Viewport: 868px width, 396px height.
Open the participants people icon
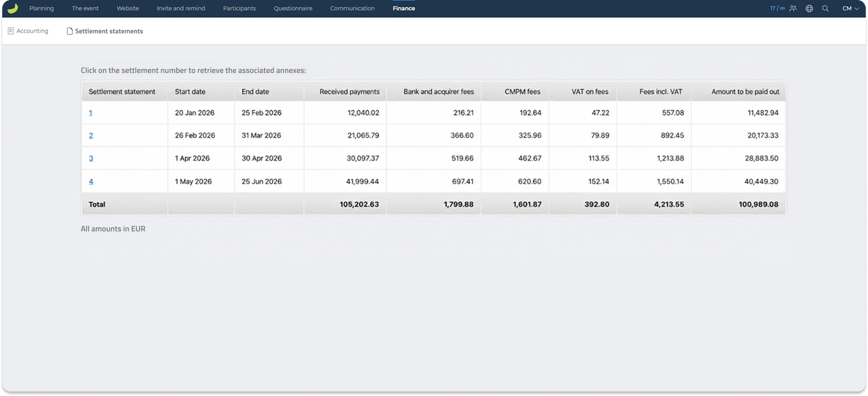click(793, 8)
